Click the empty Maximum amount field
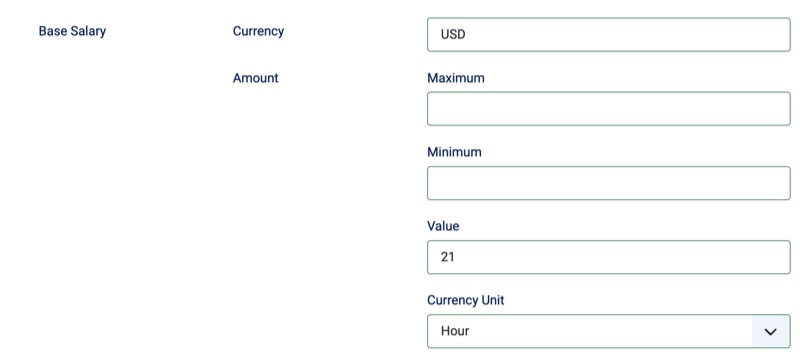The height and width of the screenshot is (362, 800). (609, 109)
